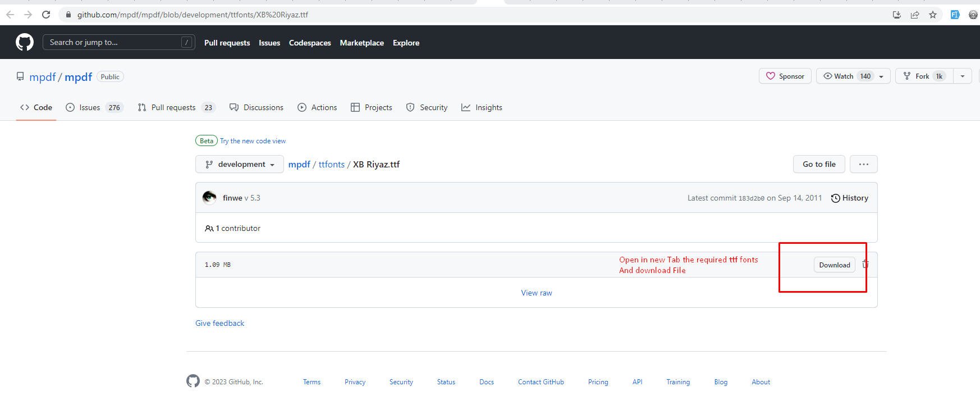Viewport: 980px width, 418px height.
Task: Click the Training footer link
Action: pos(678,382)
